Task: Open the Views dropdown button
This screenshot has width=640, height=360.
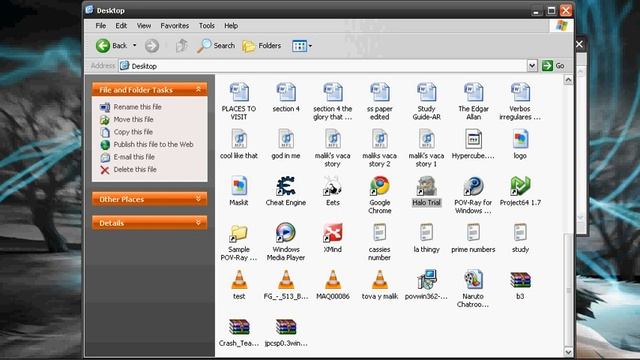Action: [x=302, y=46]
